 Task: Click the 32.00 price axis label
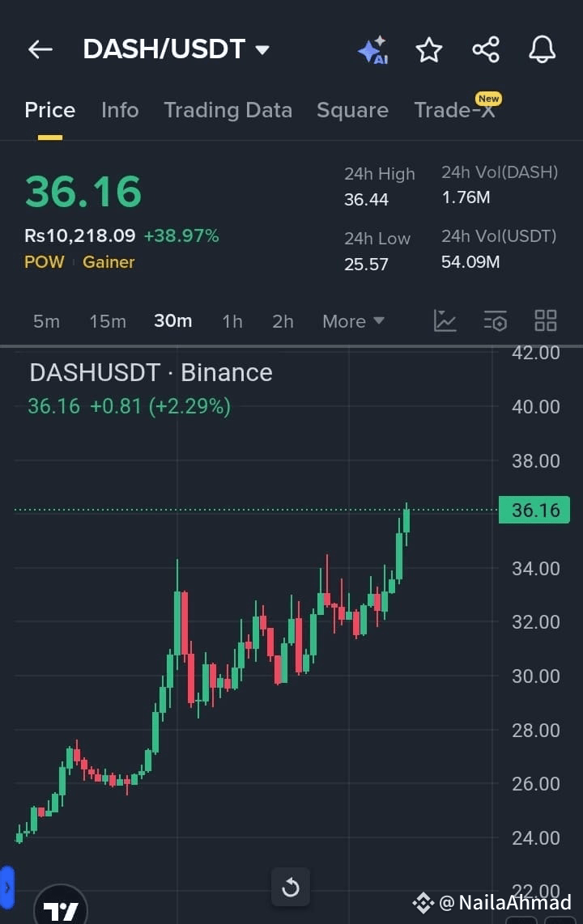click(x=535, y=622)
